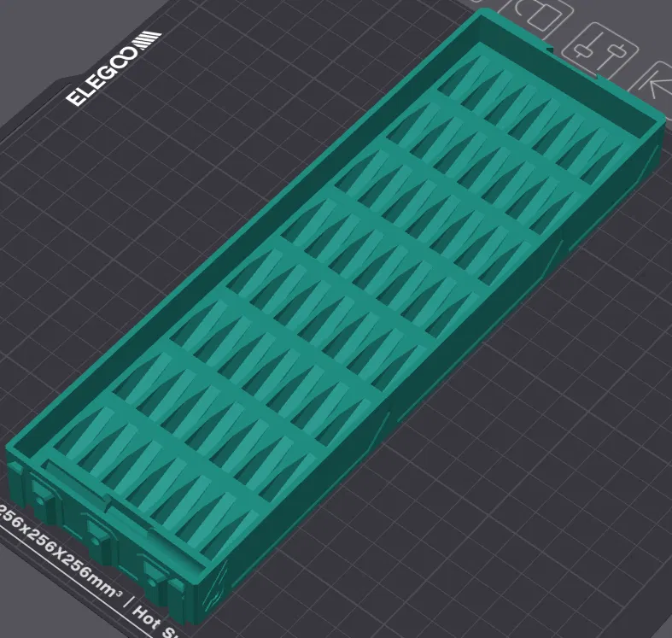Image resolution: width=672 pixels, height=638 pixels.
Task: Click the 256x256X256mm³ label on the bed
Action: pos(60,553)
